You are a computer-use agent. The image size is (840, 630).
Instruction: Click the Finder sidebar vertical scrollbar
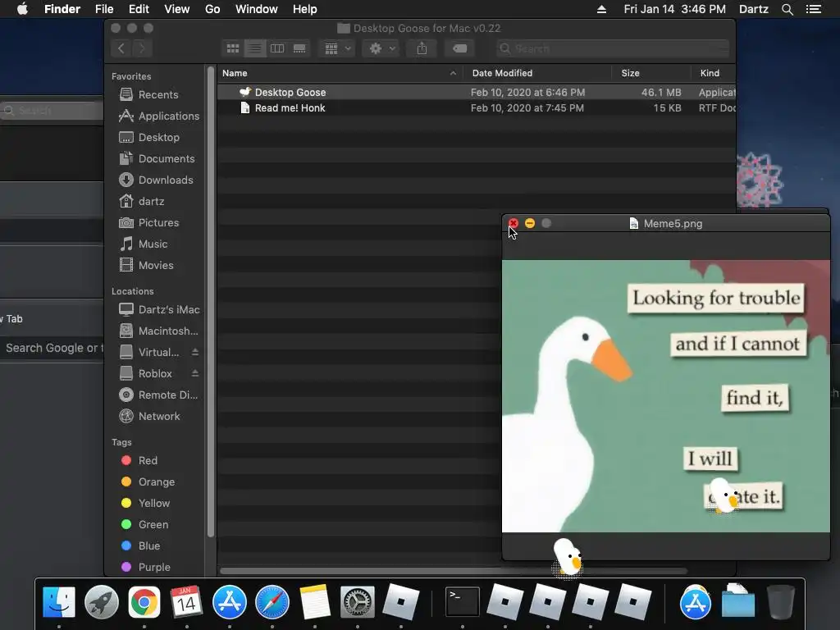click(x=211, y=302)
